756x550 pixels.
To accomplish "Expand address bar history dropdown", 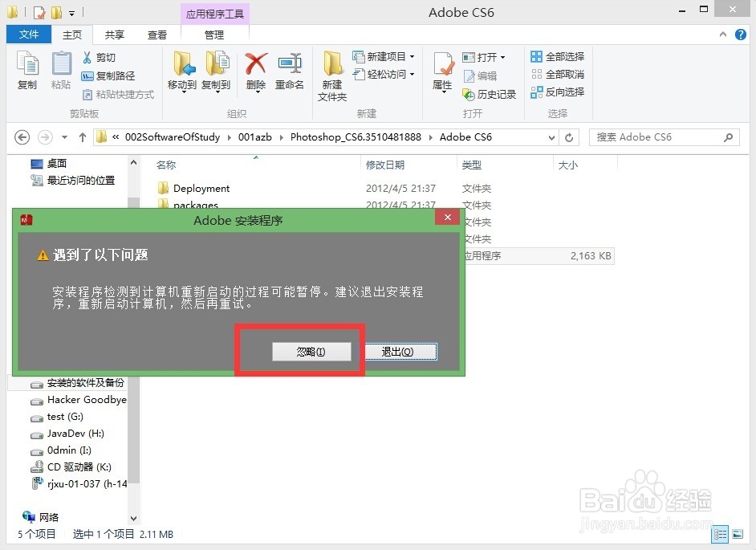I will [x=551, y=137].
